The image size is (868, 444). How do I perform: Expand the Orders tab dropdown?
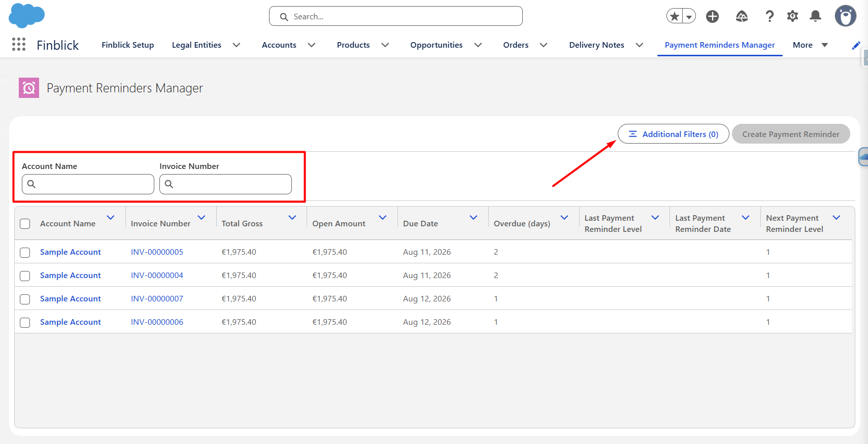coord(544,45)
